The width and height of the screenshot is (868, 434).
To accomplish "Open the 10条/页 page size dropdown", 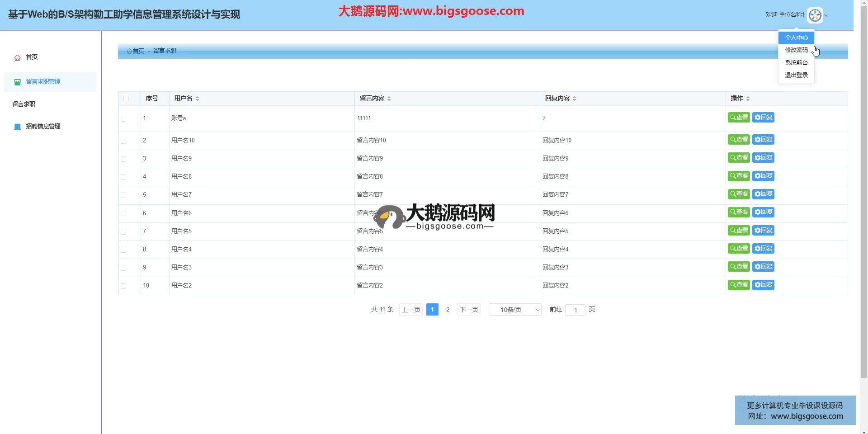I will coord(515,310).
